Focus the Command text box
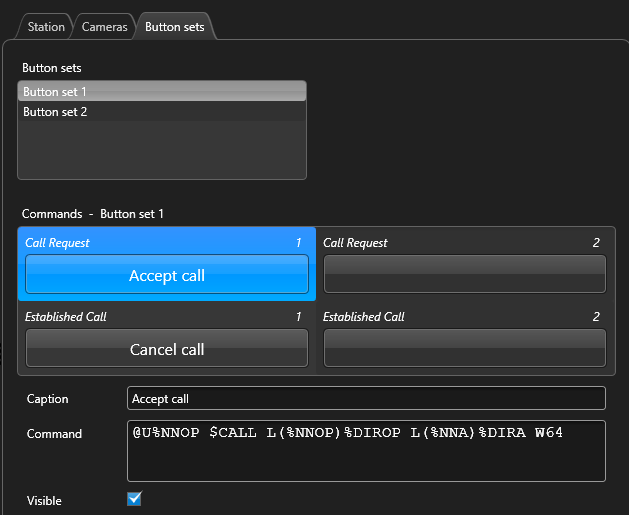The height and width of the screenshot is (515, 629). [366, 451]
